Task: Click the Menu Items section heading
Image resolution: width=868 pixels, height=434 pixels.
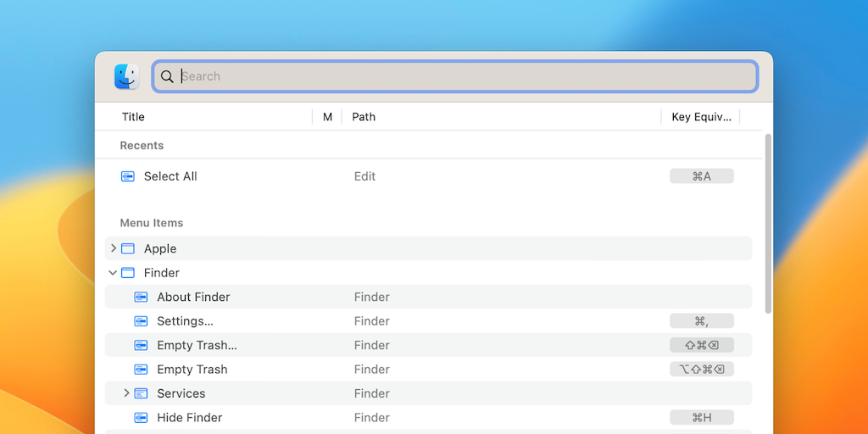Action: click(152, 223)
